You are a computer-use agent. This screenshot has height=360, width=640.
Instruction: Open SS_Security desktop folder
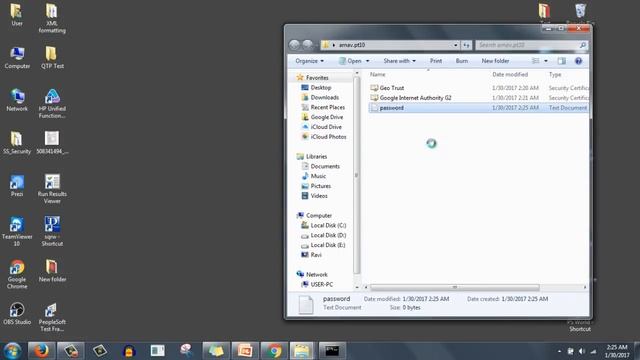[x=17, y=143]
